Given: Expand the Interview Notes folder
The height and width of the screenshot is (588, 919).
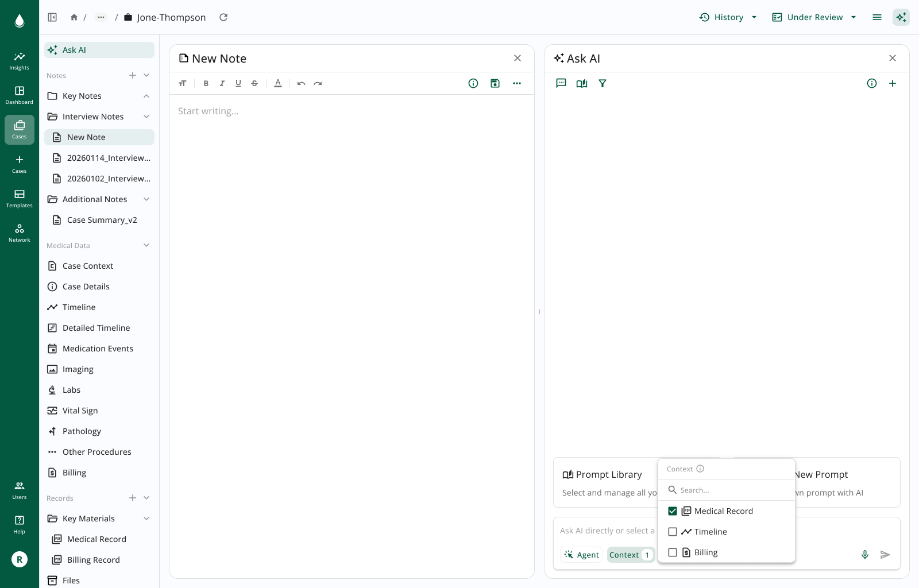Looking at the screenshot, I should (146, 116).
